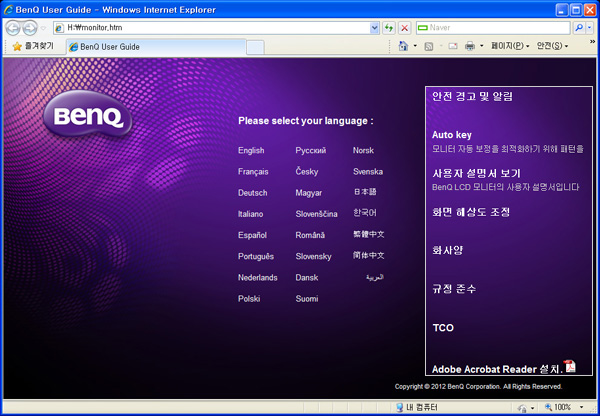Select the Arabic language link
This screenshot has width=600, height=416.
coord(375,278)
